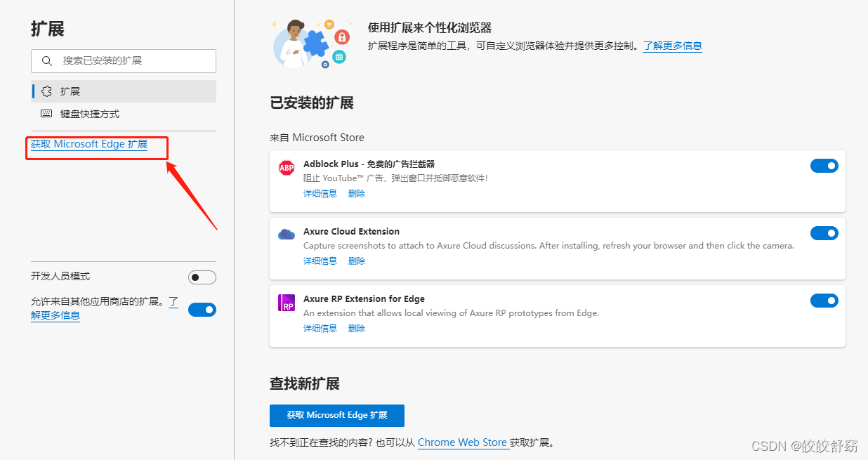Click 来自 Microsoft Store label
868x460 pixels.
317,138
